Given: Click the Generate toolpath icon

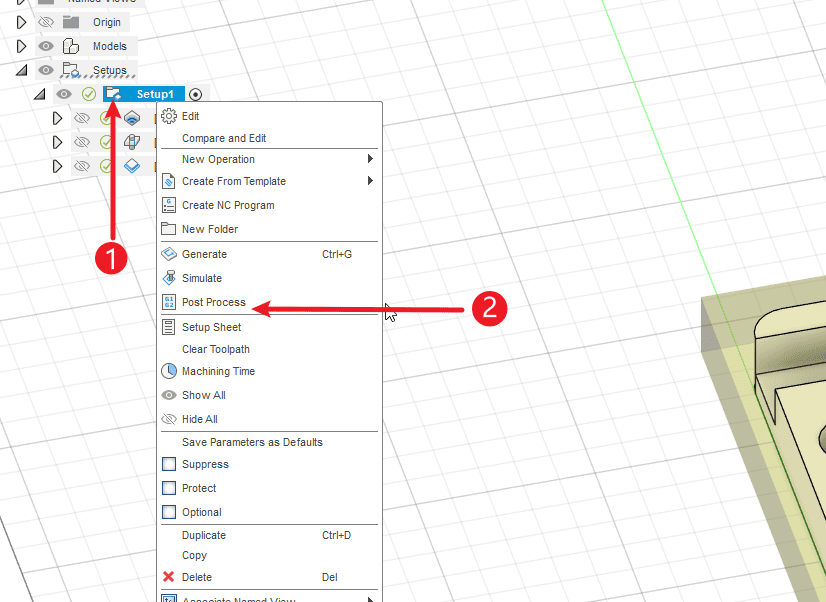Looking at the screenshot, I should tap(168, 254).
